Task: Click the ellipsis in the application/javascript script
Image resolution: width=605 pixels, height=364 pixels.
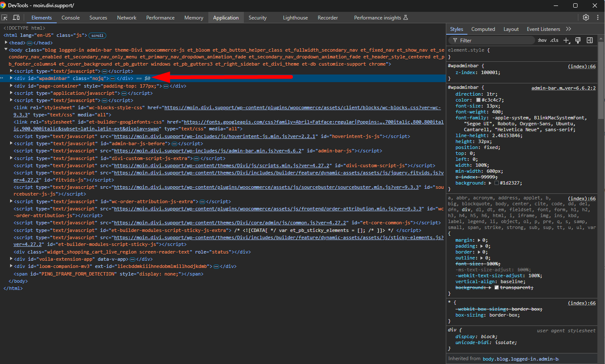Action: [x=124, y=93]
